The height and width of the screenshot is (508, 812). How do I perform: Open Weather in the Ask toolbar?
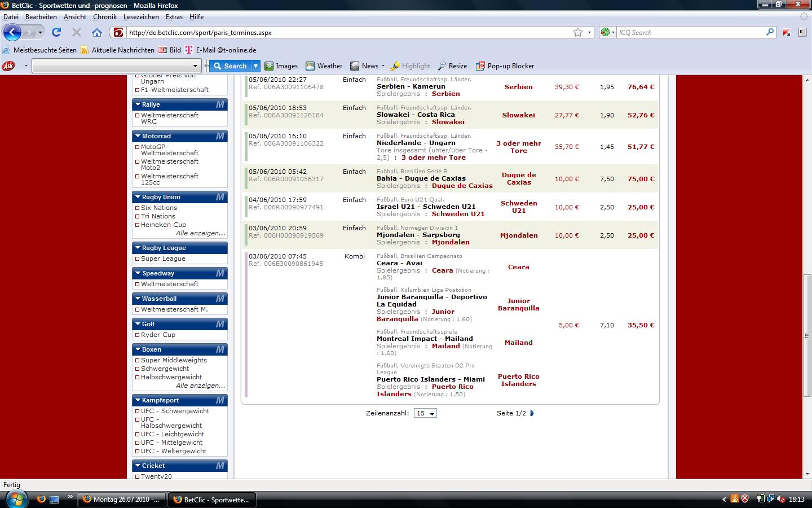(324, 65)
